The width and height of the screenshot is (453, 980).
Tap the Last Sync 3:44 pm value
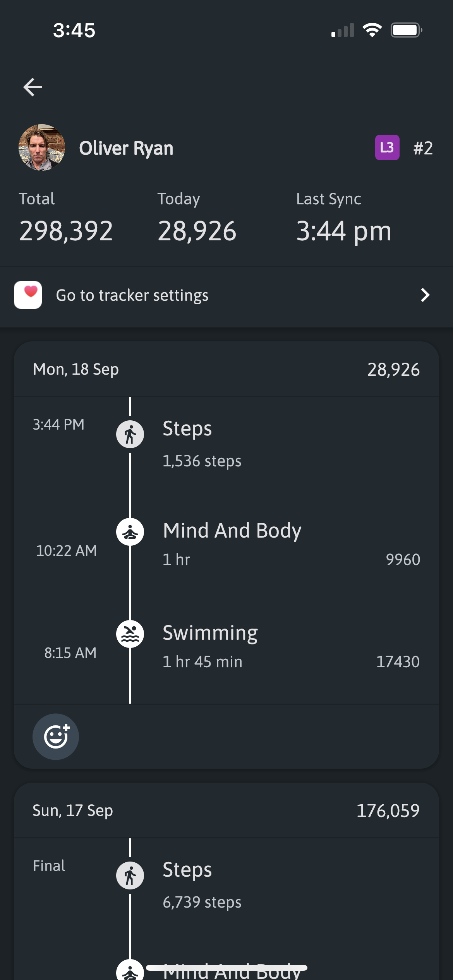pos(343,231)
